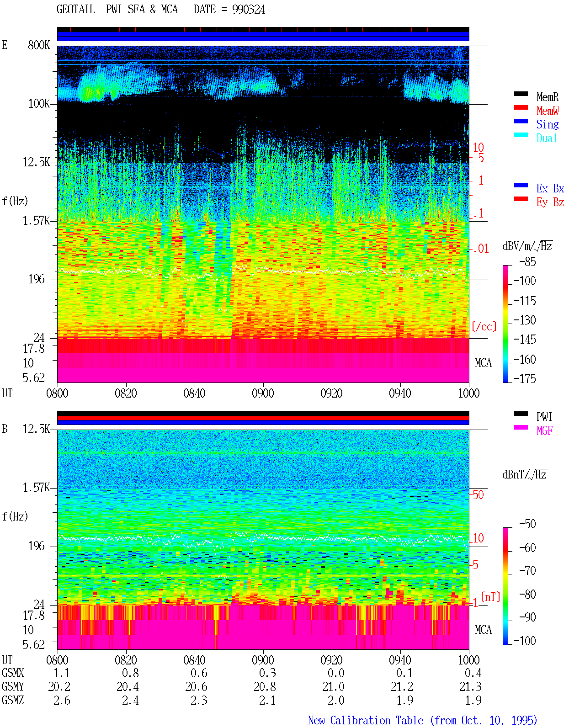
Task: Click the '0900' tick under the E panel
Action: point(263,393)
